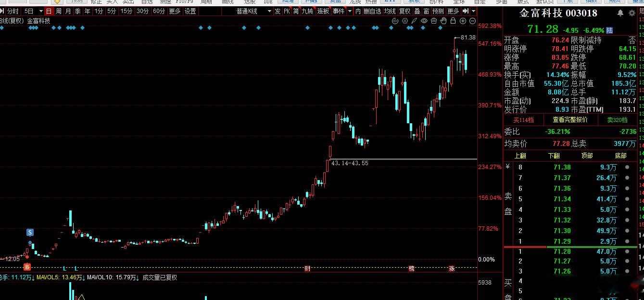Click the 涨 event marker on the timeline
Viewport: 644px width, 300px height.
pos(452,268)
